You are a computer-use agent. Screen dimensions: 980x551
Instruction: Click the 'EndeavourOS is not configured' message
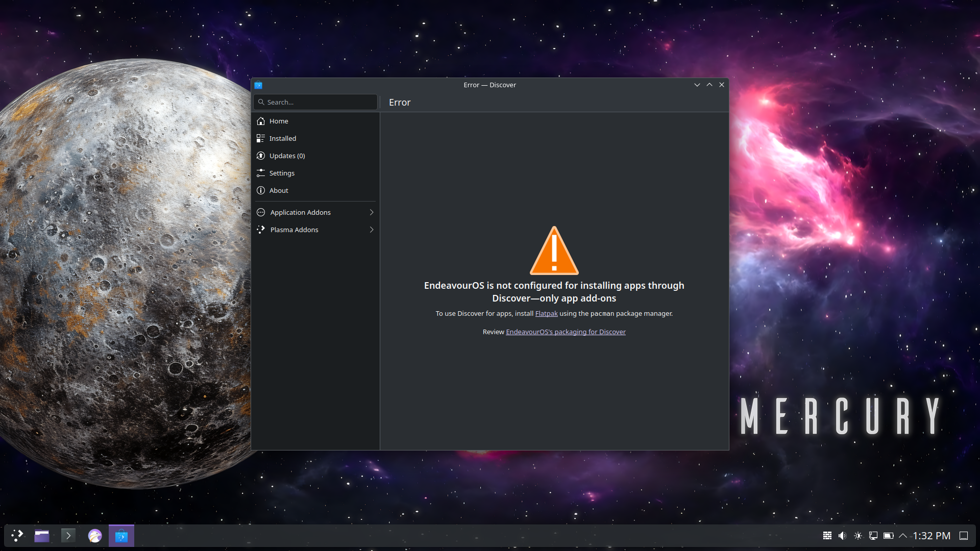click(x=554, y=292)
